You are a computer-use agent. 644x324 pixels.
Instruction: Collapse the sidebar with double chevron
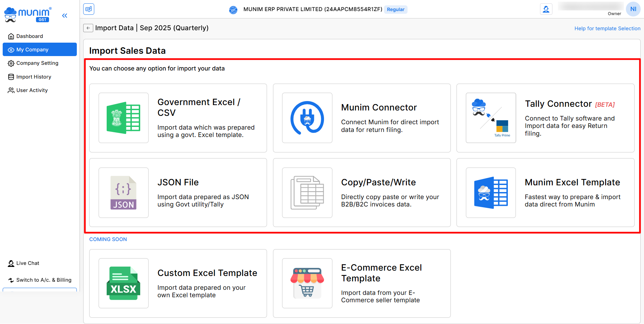65,15
